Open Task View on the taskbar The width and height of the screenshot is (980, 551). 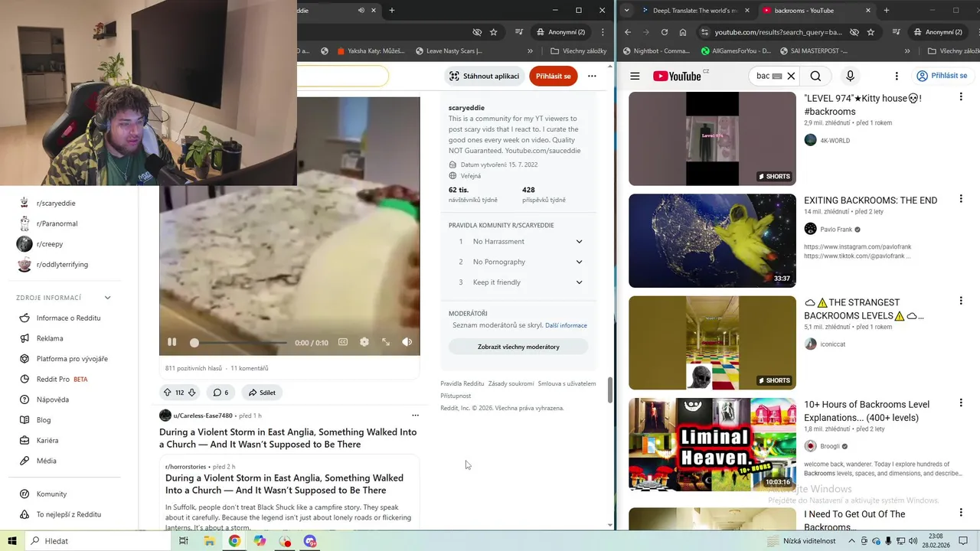(x=184, y=541)
